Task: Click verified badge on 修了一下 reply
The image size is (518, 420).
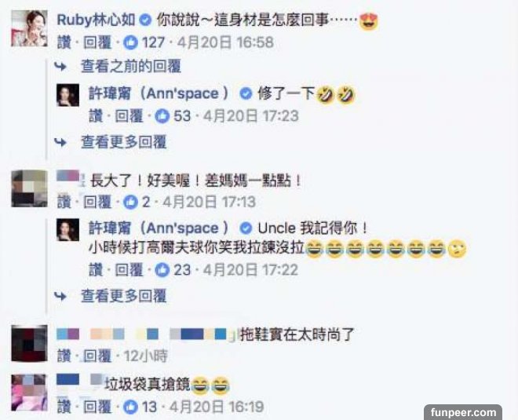Action: 246,94
